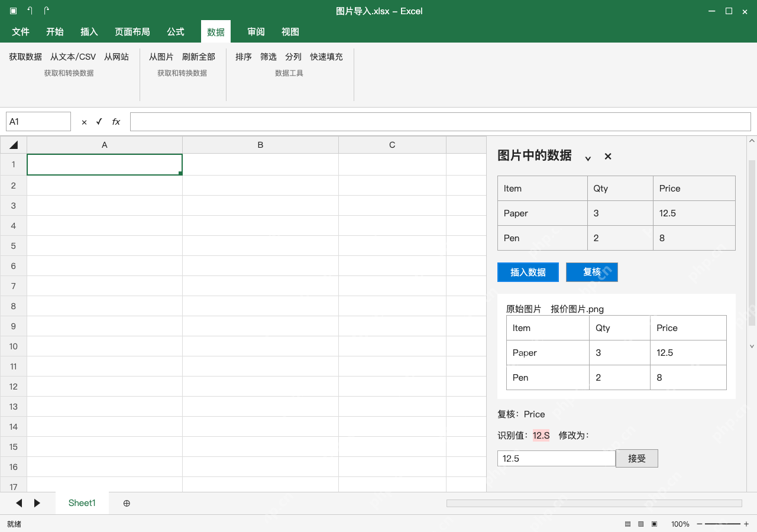Switch to the 开始 ribbon tab
Screen dimensions: 757x532
[55, 32]
